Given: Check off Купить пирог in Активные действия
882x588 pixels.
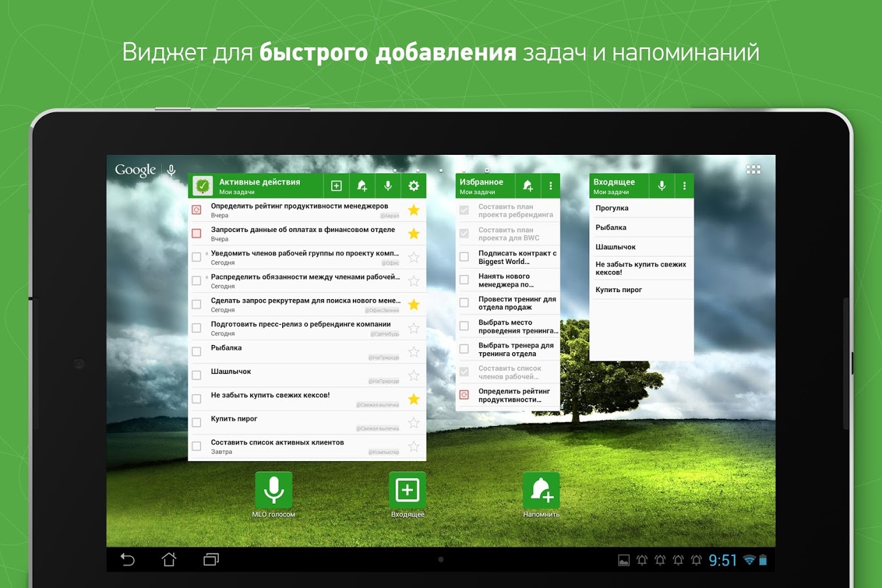Looking at the screenshot, I should [197, 423].
